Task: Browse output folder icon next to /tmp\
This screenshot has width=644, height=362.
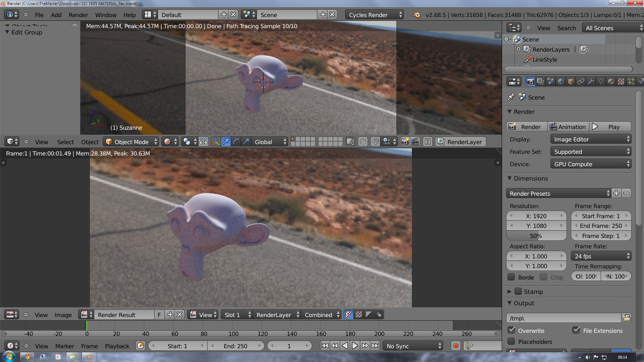Action: (x=626, y=318)
